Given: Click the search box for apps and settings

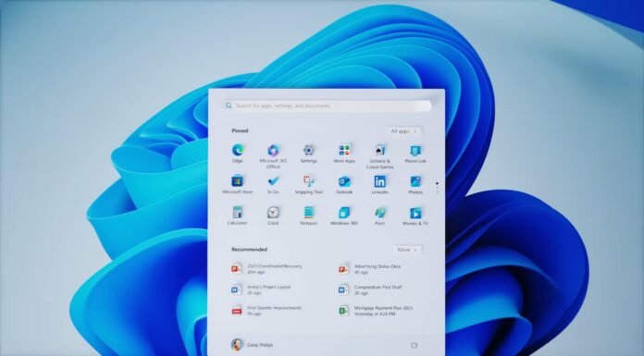Looking at the screenshot, I should (x=328, y=106).
